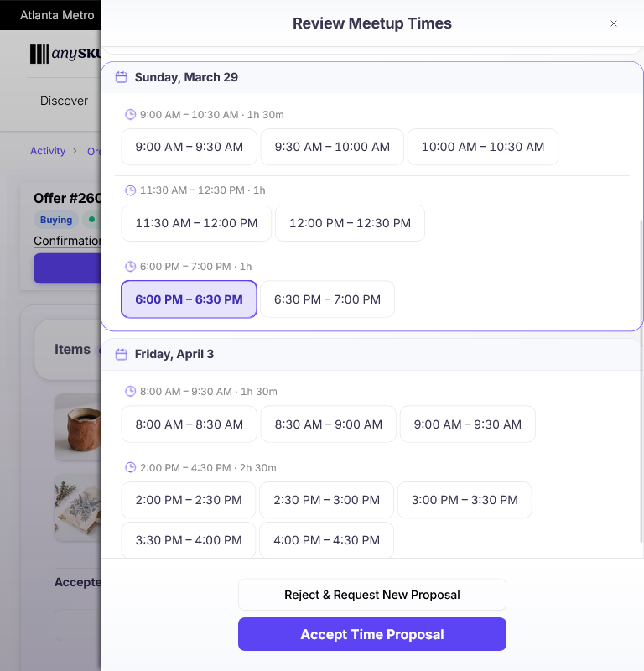The image size is (644, 671).
Task: Click the Atlanta Metro location label
Action: tap(57, 15)
